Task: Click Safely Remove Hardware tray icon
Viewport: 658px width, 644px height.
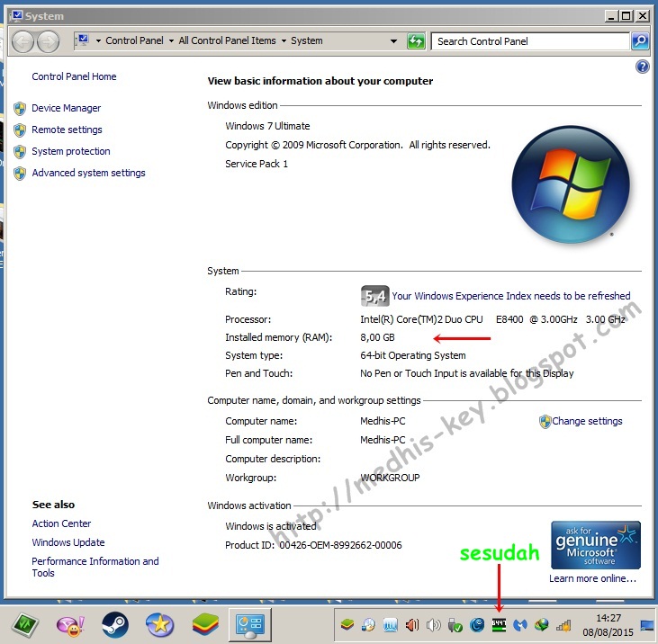Action: tap(455, 625)
